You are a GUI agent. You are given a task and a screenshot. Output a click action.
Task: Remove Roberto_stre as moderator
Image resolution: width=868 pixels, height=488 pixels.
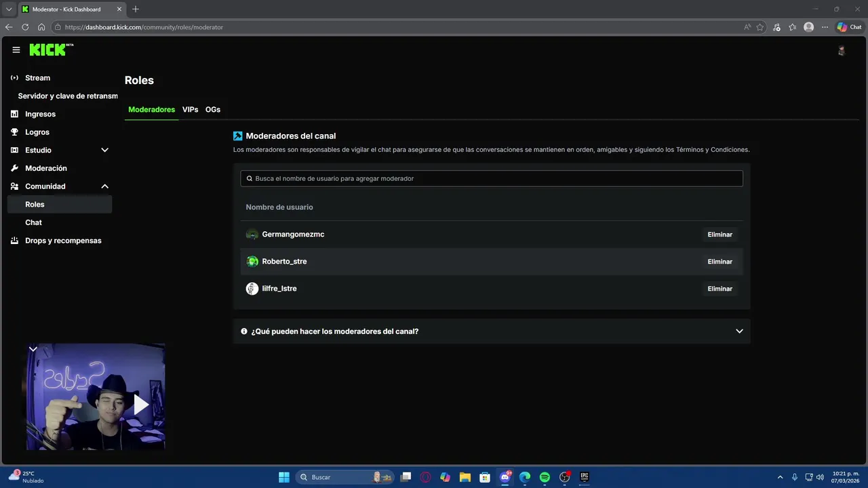tap(719, 262)
